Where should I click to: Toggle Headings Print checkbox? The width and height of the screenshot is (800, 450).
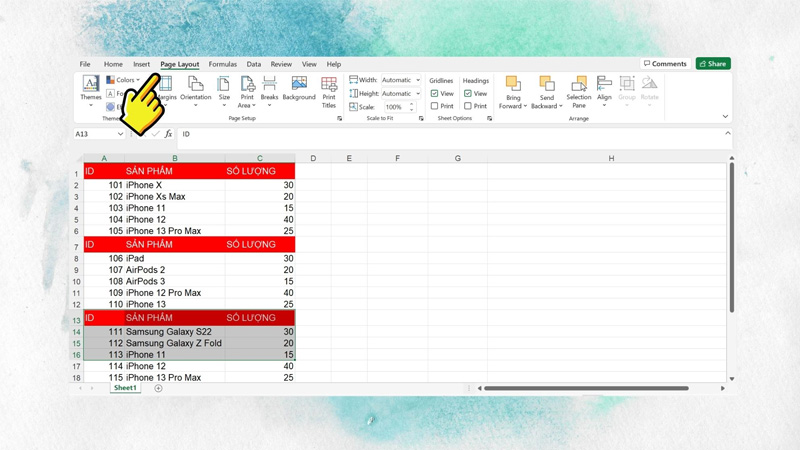pyautogui.click(x=467, y=106)
